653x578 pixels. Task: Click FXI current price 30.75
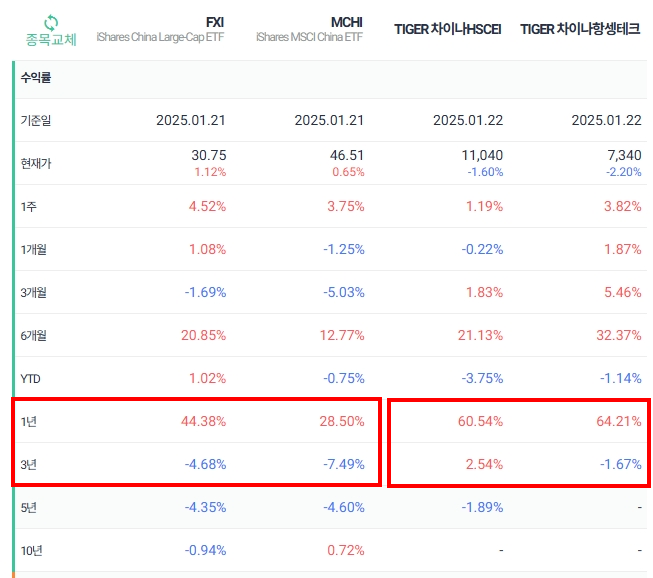pos(209,155)
